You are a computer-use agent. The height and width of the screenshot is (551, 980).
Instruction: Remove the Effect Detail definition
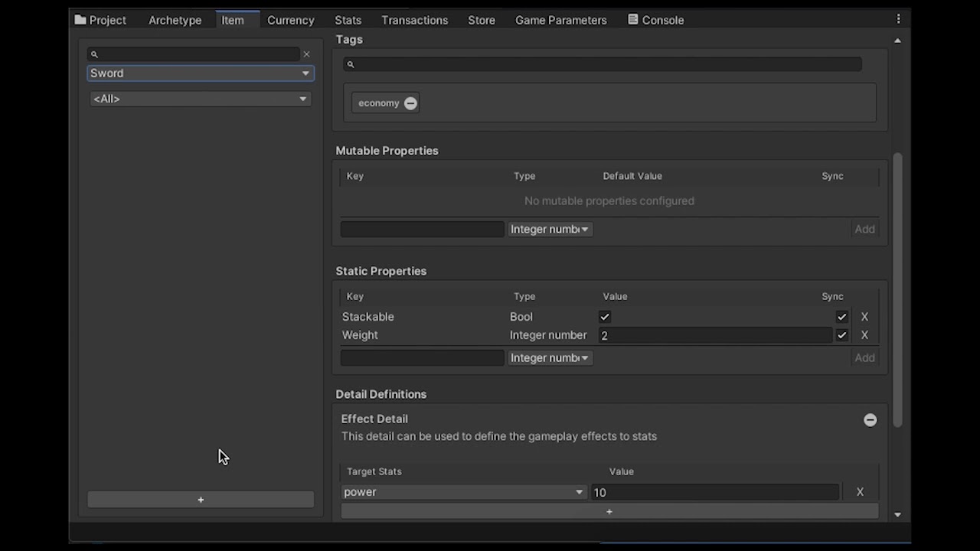click(x=870, y=419)
